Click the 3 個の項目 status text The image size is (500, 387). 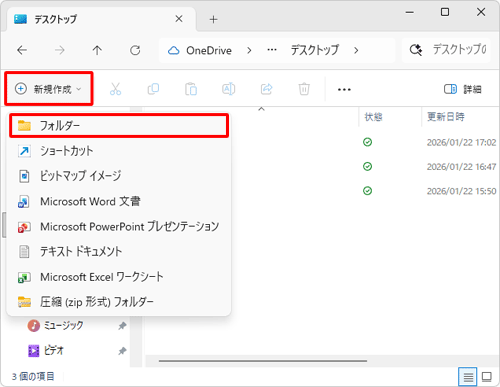point(33,377)
